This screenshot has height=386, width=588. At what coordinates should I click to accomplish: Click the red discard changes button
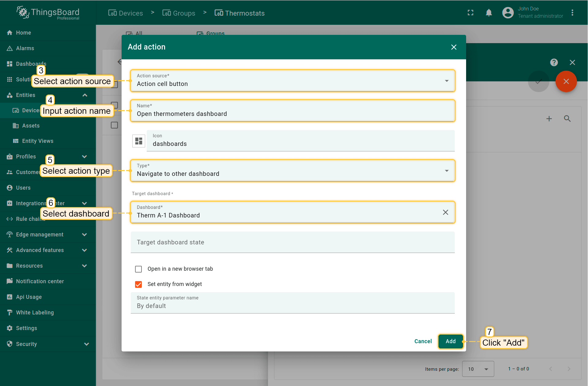pyautogui.click(x=566, y=81)
